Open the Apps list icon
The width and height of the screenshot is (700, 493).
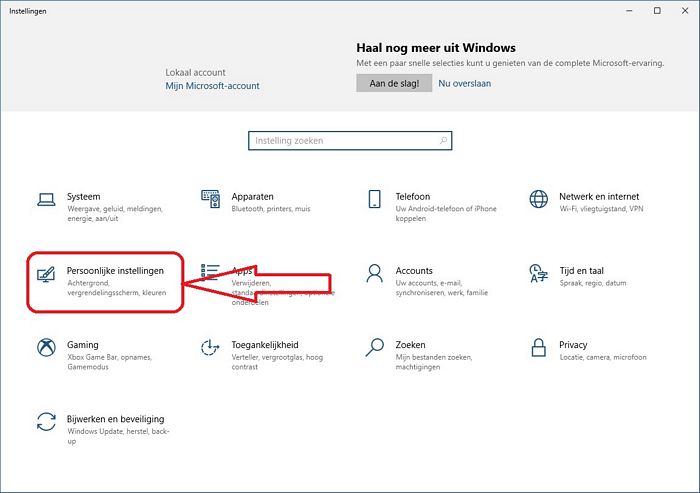click(210, 272)
